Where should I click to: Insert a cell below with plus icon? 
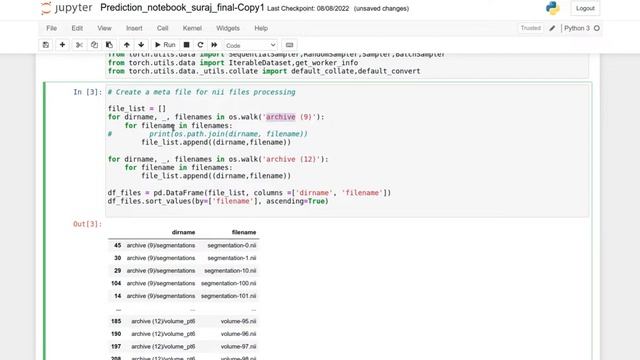(62, 45)
